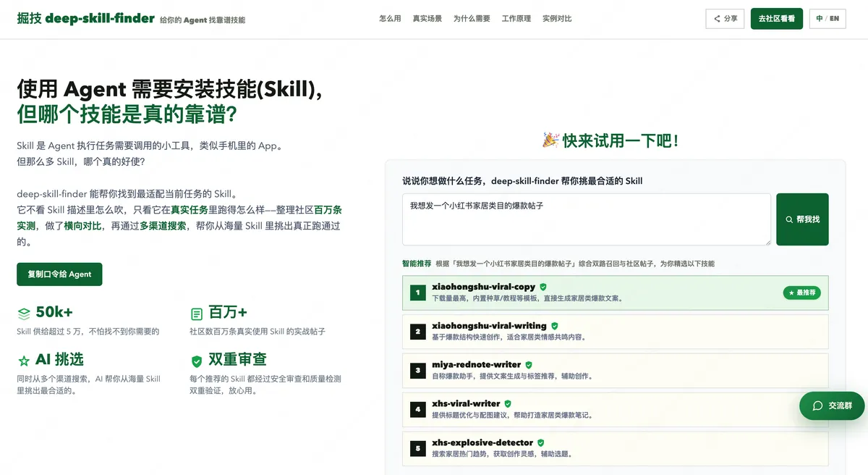The height and width of the screenshot is (475, 868).
Task: Click the 快来试用一下吧 heading
Action: (x=621, y=141)
